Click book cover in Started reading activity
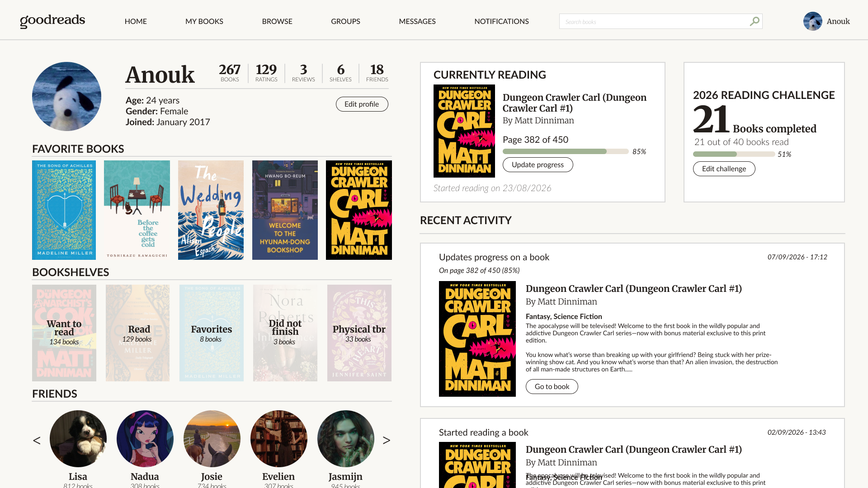Image resolution: width=868 pixels, height=488 pixels. click(x=477, y=465)
